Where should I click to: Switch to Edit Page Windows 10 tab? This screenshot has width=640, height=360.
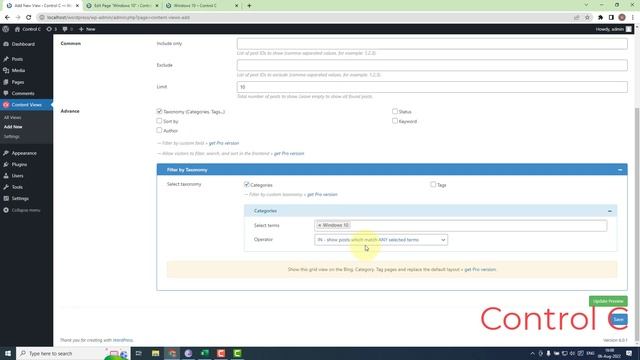pyautogui.click(x=122, y=6)
